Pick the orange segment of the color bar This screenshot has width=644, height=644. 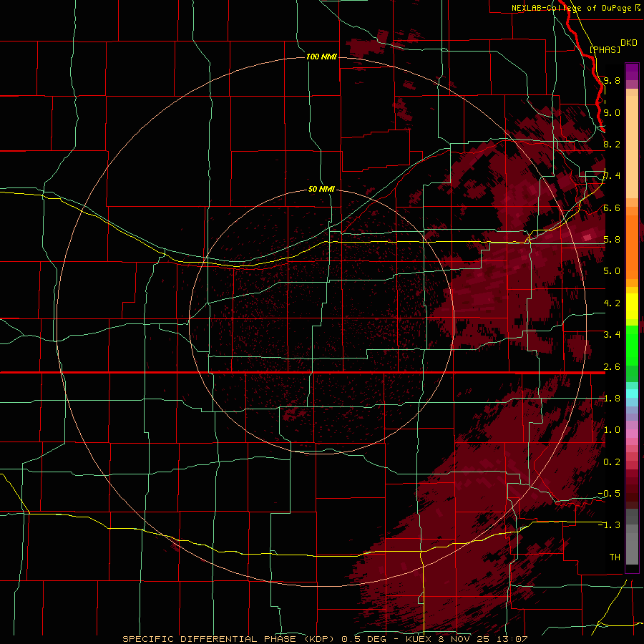tap(632, 246)
